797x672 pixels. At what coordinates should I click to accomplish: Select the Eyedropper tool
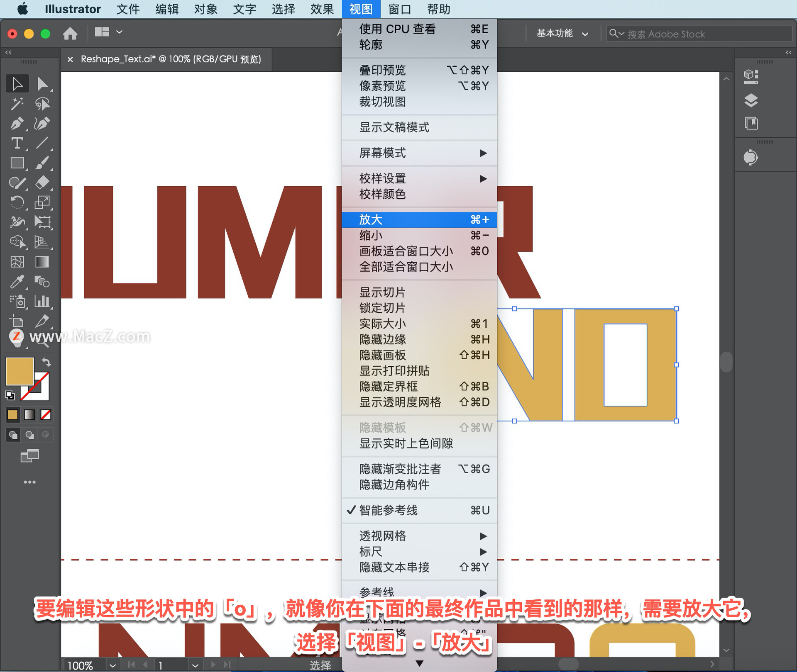[x=17, y=282]
